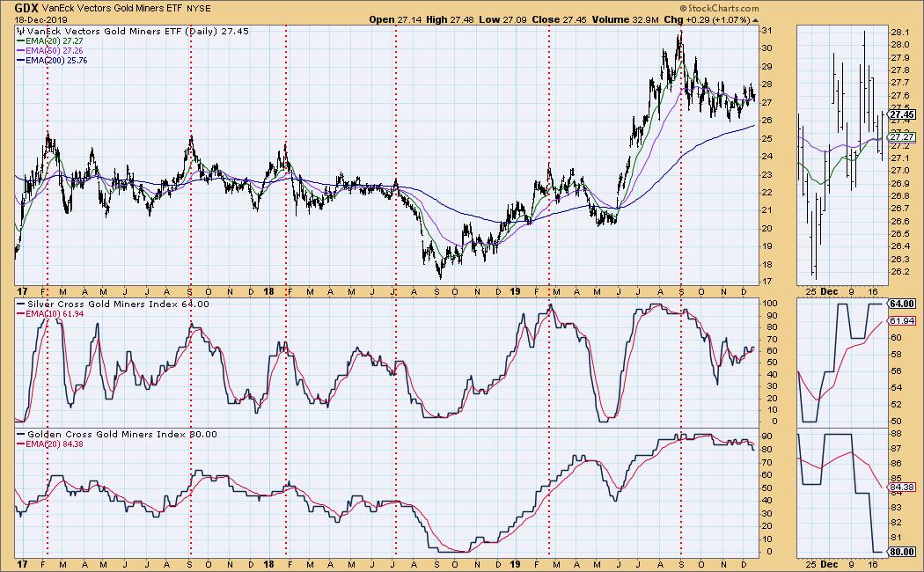Click the up-arrow change indicator after Chg
Screen dimensions: 924x572
pos(753,19)
